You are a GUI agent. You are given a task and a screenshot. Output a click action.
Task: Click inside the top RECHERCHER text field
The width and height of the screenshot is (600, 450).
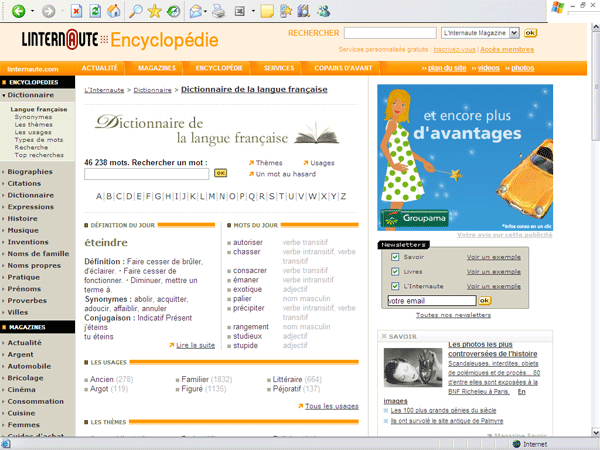coord(390,33)
